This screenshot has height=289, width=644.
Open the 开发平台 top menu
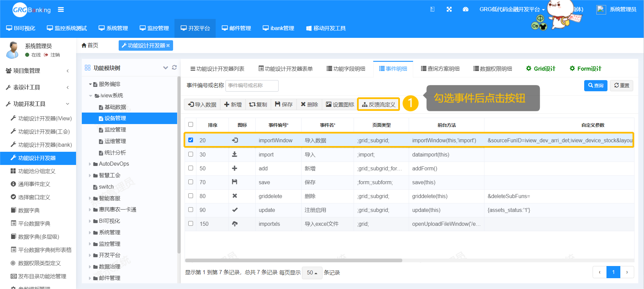click(x=195, y=28)
